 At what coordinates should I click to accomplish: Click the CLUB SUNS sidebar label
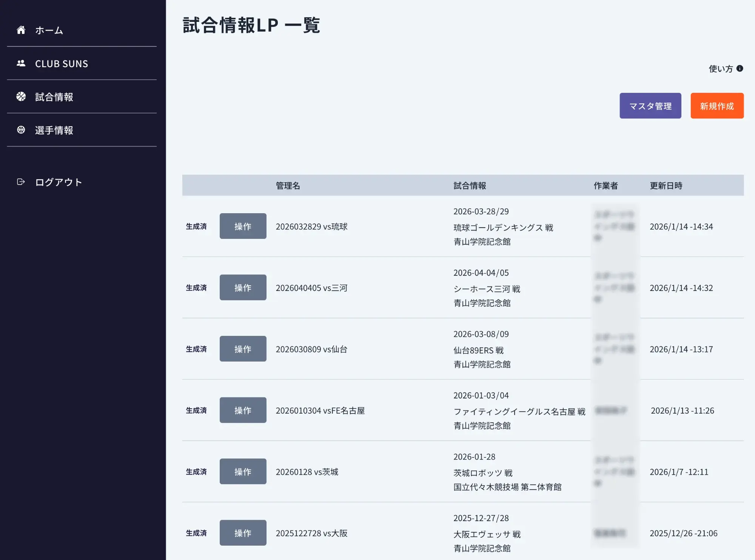(x=61, y=63)
